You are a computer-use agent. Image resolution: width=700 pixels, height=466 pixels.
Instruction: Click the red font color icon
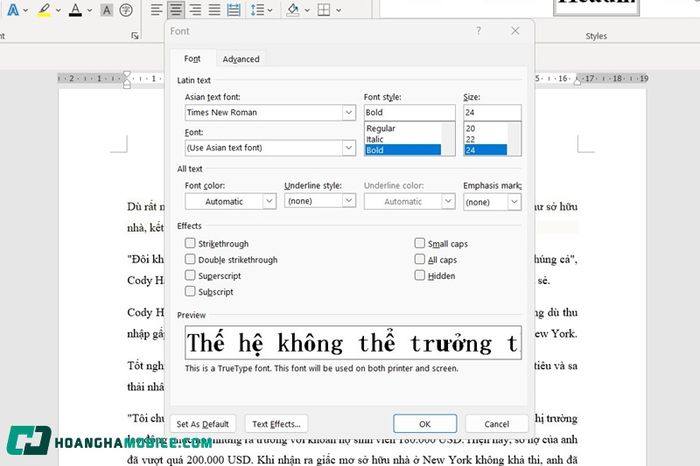pyautogui.click(x=76, y=10)
